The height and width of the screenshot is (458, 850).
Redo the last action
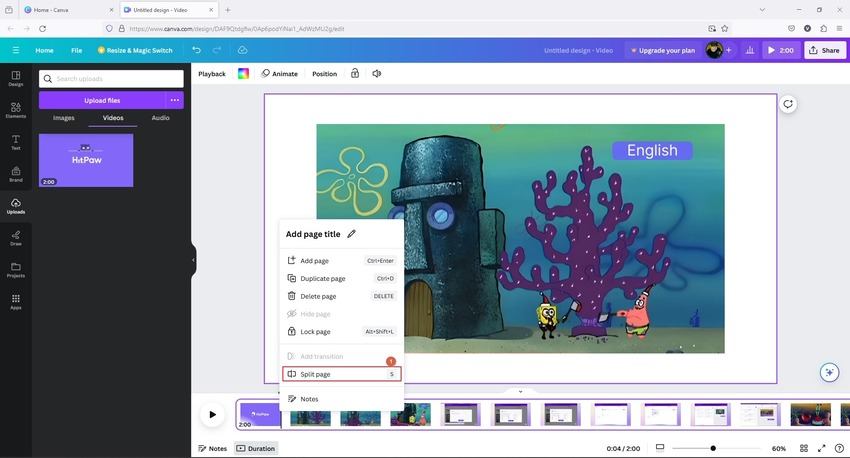click(x=217, y=50)
